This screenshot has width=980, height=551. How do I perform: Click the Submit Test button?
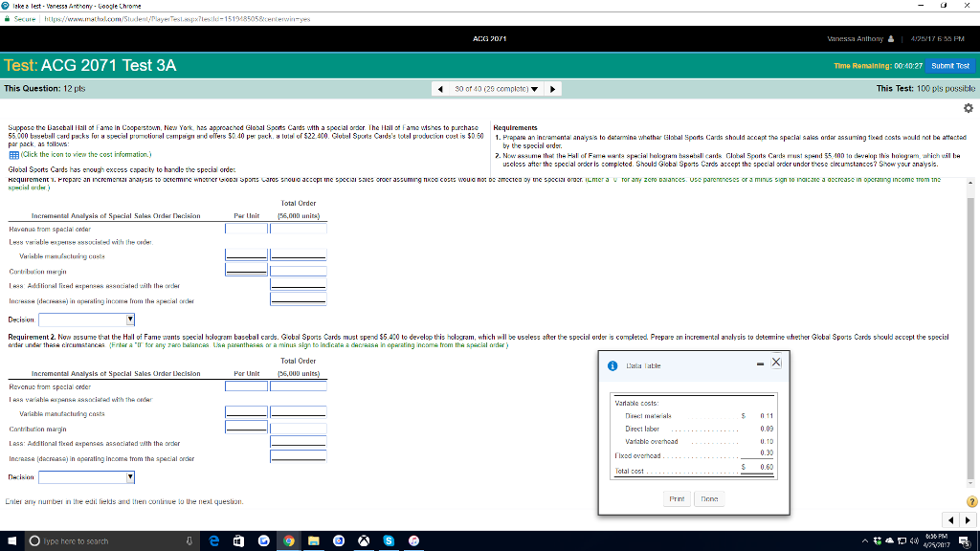(x=950, y=64)
